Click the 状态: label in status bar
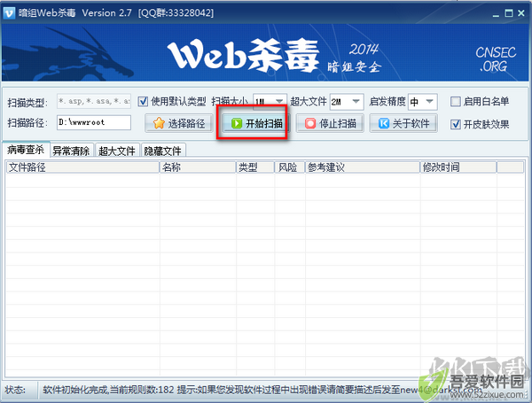 pyautogui.click(x=16, y=390)
